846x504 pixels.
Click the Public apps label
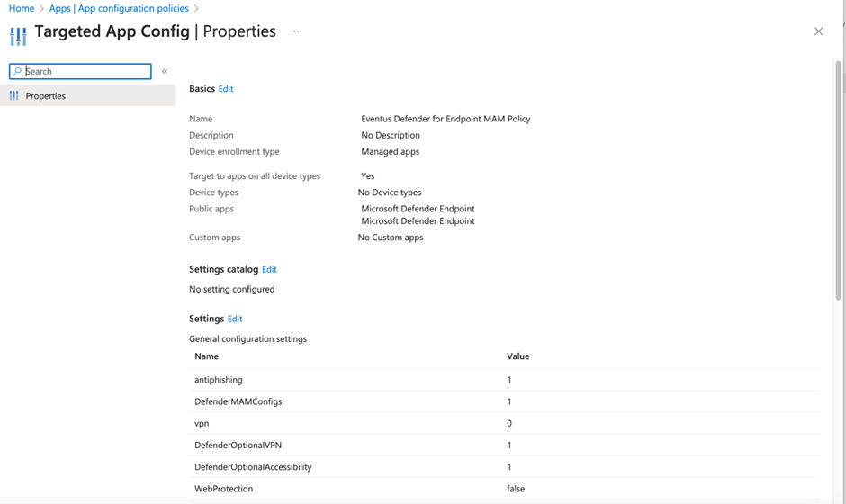[x=211, y=209]
